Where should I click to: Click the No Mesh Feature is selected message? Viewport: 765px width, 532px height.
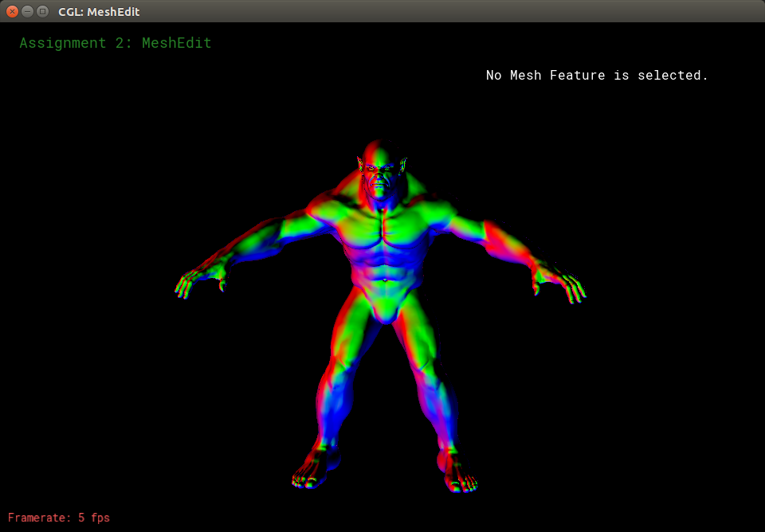coord(597,76)
